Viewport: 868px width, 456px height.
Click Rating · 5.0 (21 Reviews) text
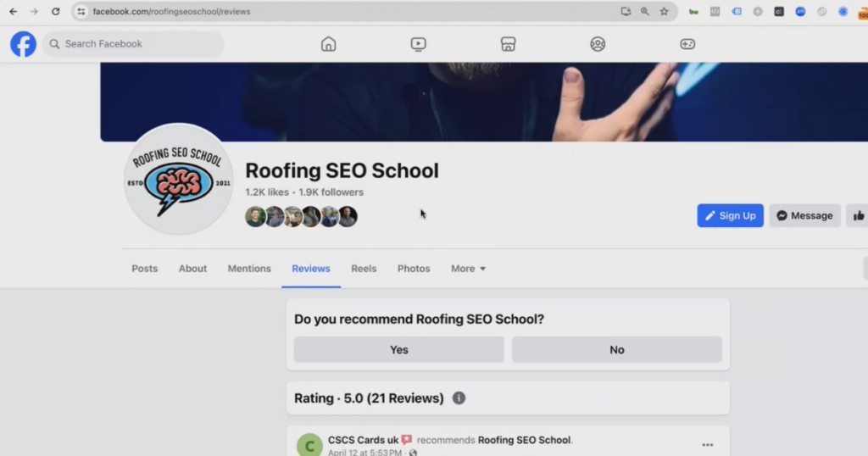point(369,398)
